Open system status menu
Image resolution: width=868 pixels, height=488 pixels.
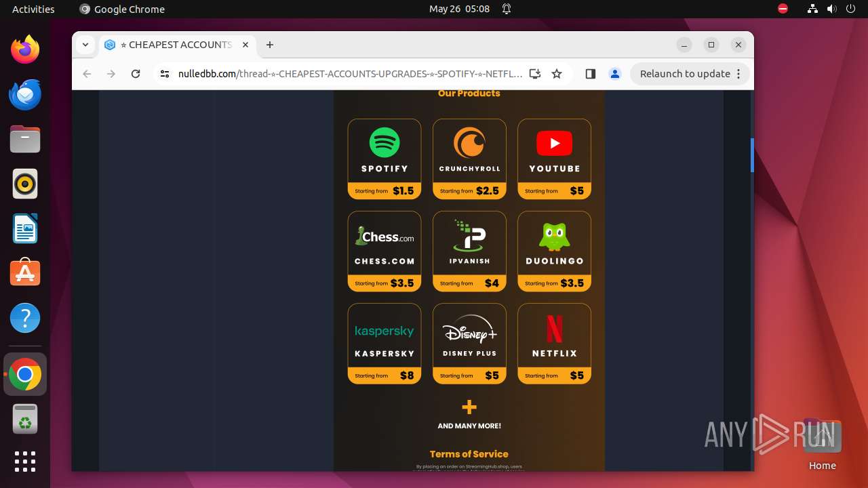831,9
